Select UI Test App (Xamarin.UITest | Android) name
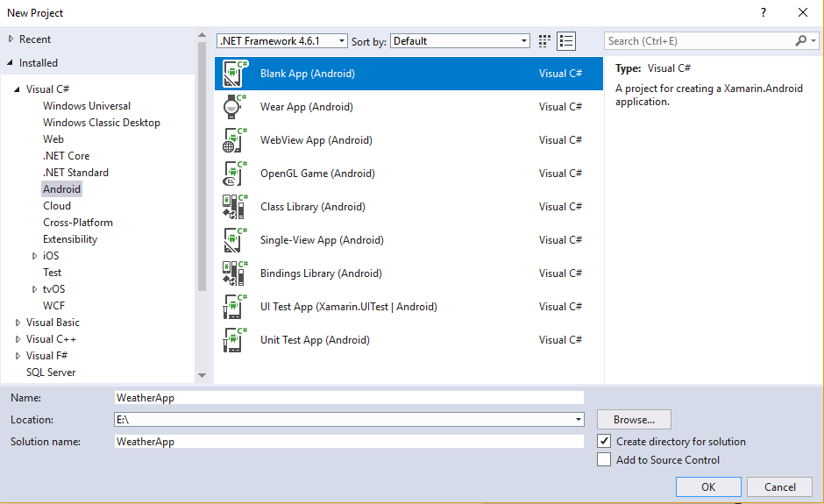The width and height of the screenshot is (824, 504). [348, 307]
